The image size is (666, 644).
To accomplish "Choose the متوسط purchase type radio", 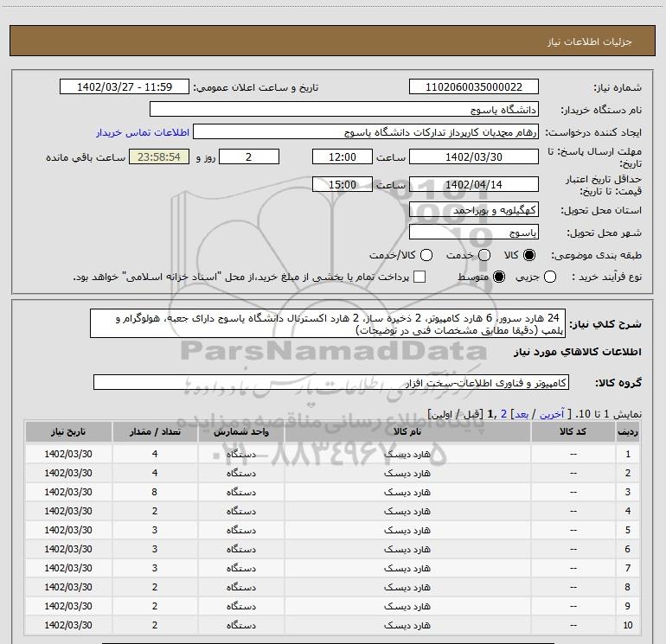I will point(499,277).
